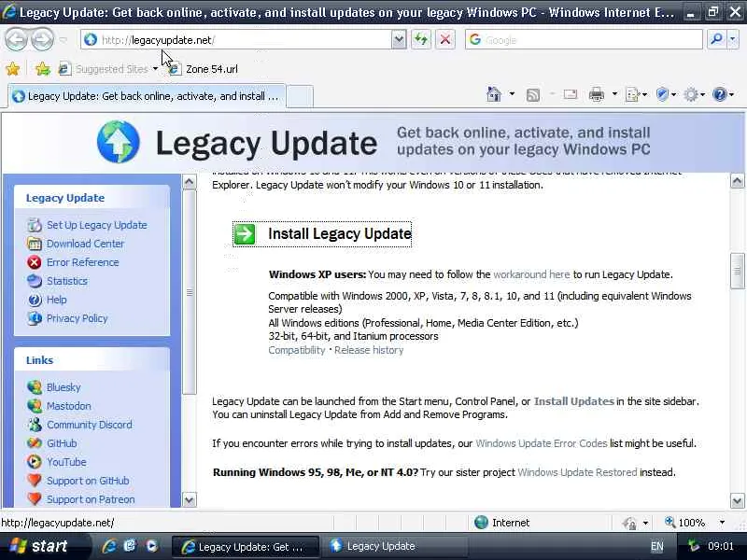
Task: Open the Safety menu icon
Action: 662,94
